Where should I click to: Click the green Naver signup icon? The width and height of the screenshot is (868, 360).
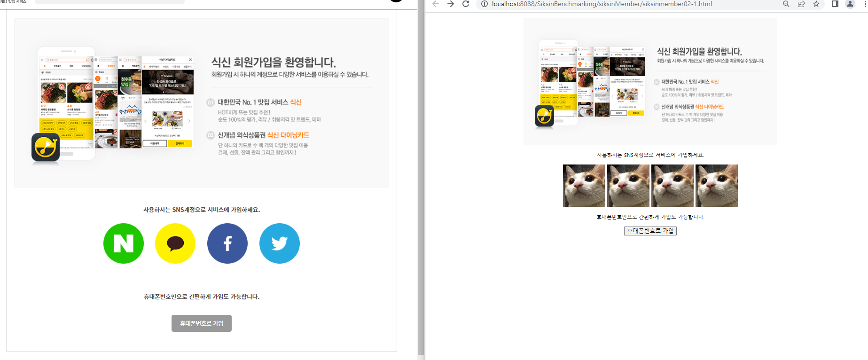click(x=124, y=243)
